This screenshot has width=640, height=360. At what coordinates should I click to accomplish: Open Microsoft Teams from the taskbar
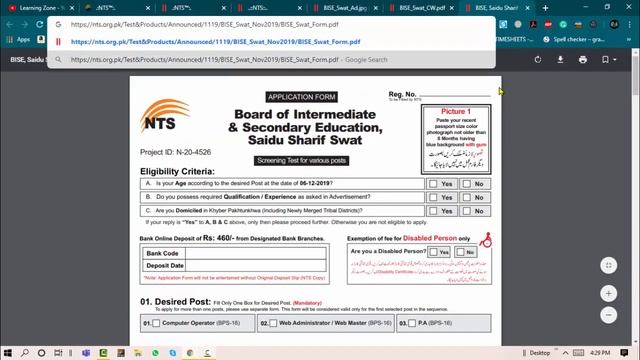point(86,353)
